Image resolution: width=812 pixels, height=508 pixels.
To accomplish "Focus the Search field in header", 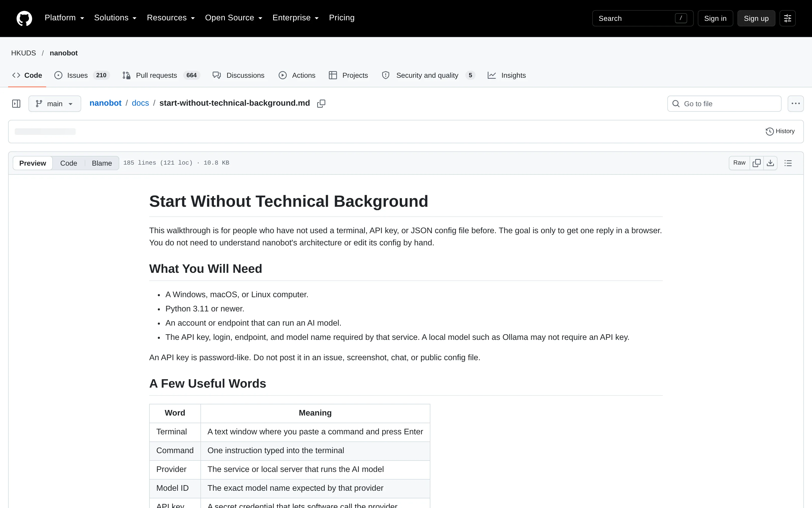I will click(x=642, y=19).
